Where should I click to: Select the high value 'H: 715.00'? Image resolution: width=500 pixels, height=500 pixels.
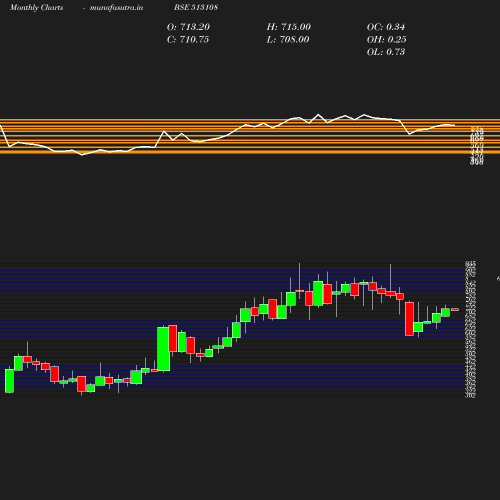pyautogui.click(x=289, y=27)
